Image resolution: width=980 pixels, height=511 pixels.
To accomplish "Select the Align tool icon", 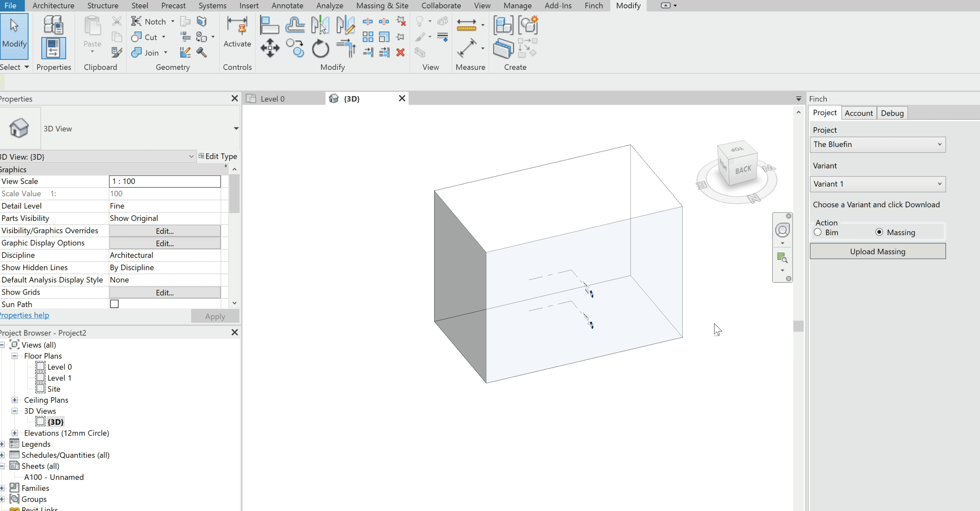I will click(x=269, y=25).
